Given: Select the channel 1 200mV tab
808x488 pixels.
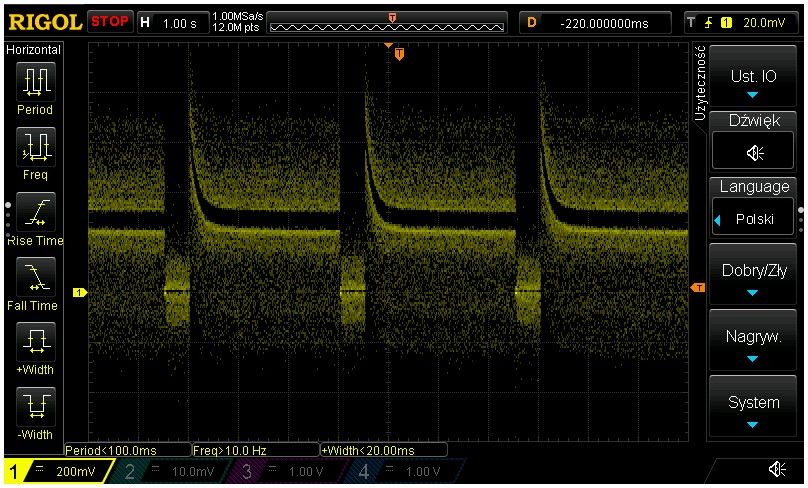Looking at the screenshot, I should point(59,471).
